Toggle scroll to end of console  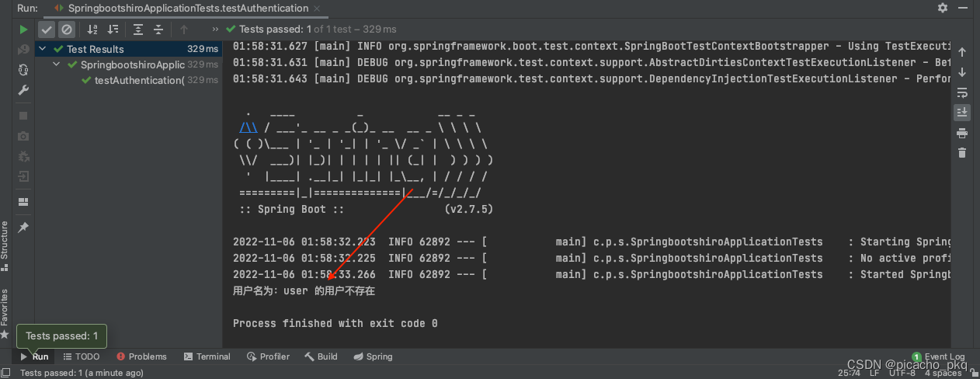tap(962, 113)
